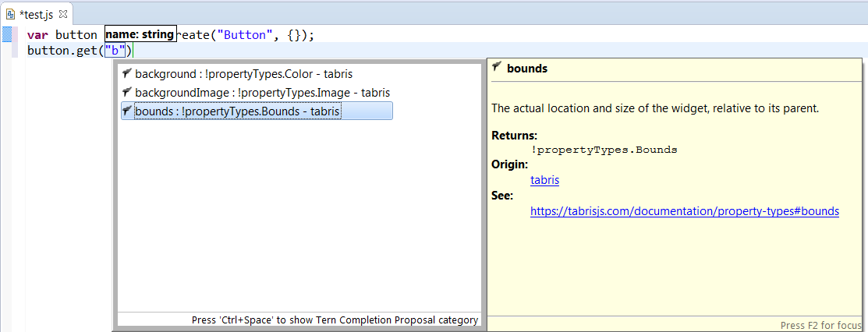This screenshot has height=332, width=868.
Task: Choose the backgroundImage completion proposal
Action: click(256, 93)
